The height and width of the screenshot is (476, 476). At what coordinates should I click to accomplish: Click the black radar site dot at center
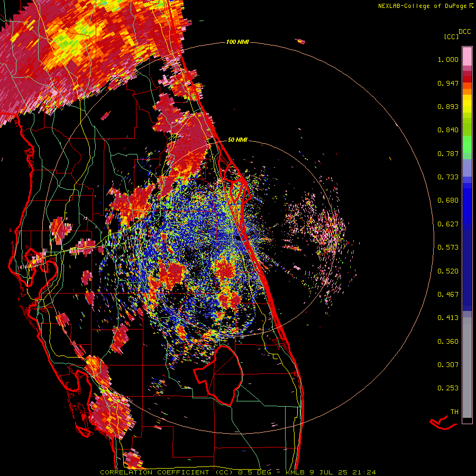(x=237, y=238)
